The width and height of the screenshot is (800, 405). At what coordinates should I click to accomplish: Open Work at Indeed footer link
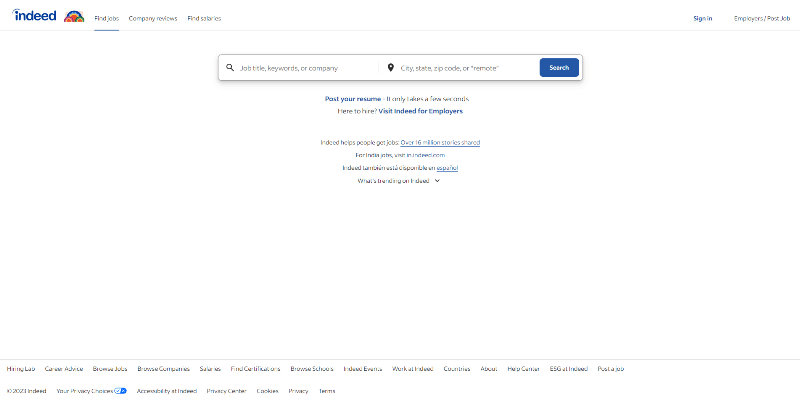click(413, 369)
